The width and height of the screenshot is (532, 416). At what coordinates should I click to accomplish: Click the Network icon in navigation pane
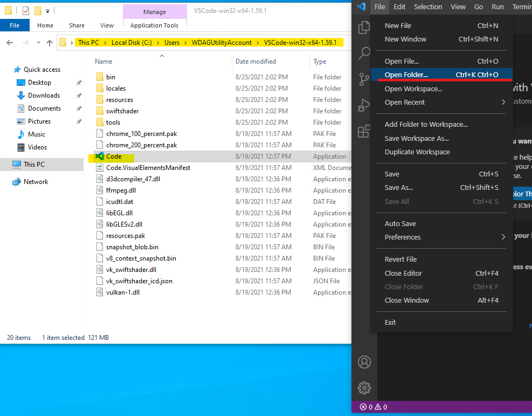17,182
